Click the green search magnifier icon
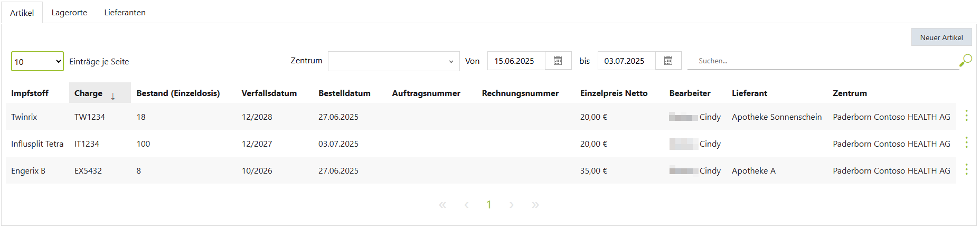980x229 pixels. (965, 61)
